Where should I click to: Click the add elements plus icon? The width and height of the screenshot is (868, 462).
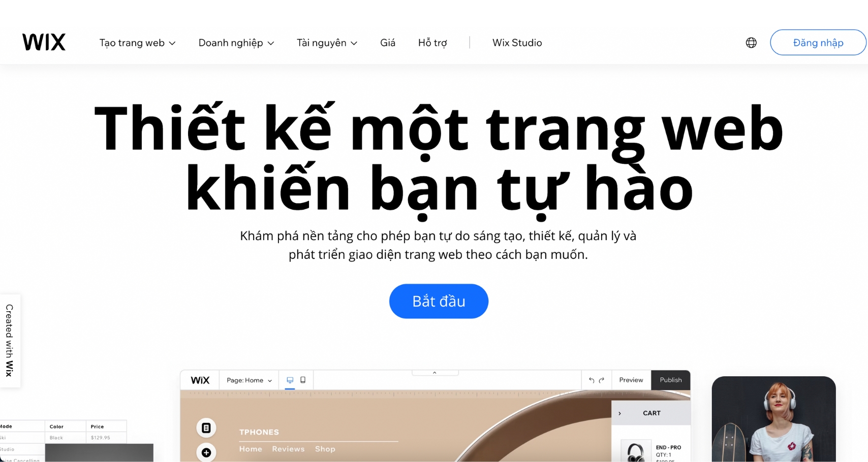206,452
